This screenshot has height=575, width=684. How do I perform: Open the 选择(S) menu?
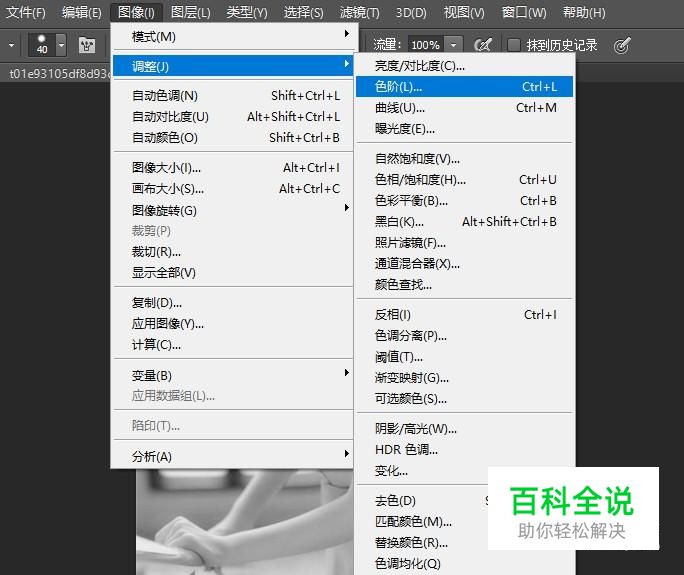tap(304, 12)
